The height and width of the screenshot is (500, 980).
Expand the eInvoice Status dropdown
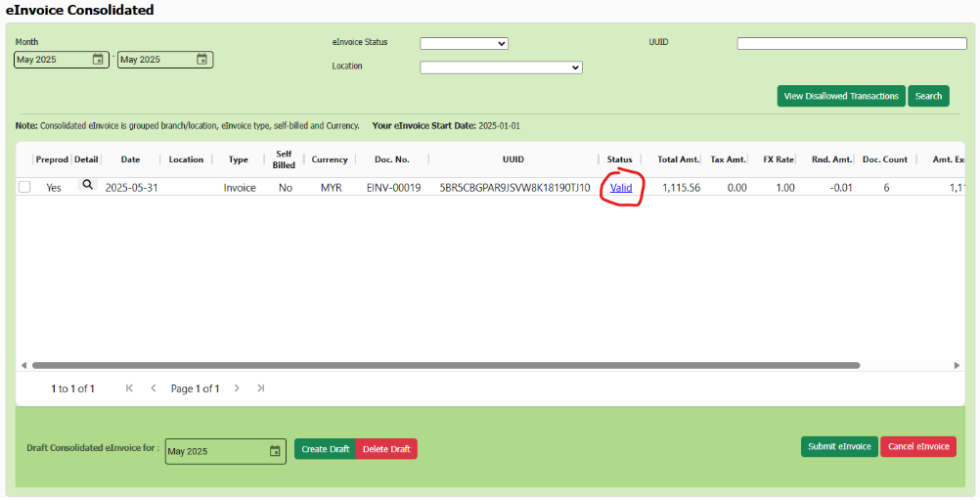click(464, 43)
